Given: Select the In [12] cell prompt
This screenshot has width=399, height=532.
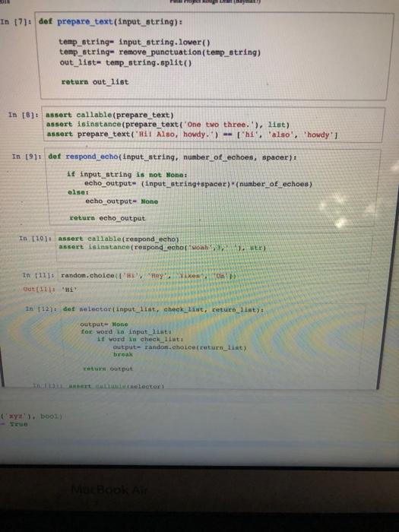Looking at the screenshot, I should [x=41, y=309].
